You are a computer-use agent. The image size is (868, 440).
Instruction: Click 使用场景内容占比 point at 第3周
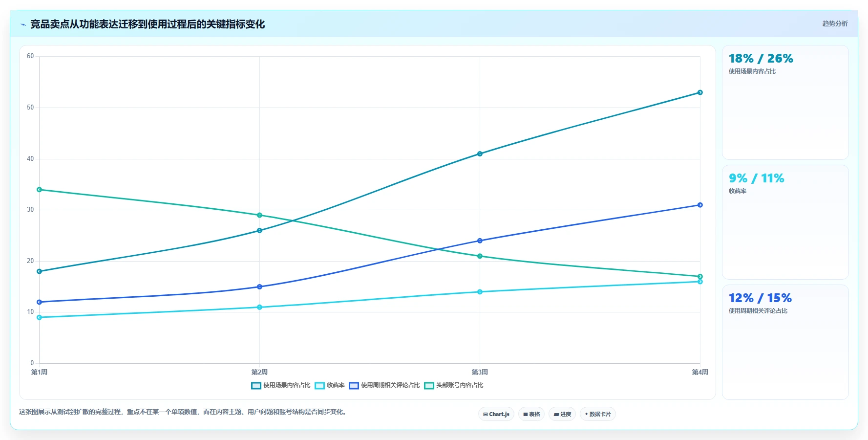(x=480, y=154)
